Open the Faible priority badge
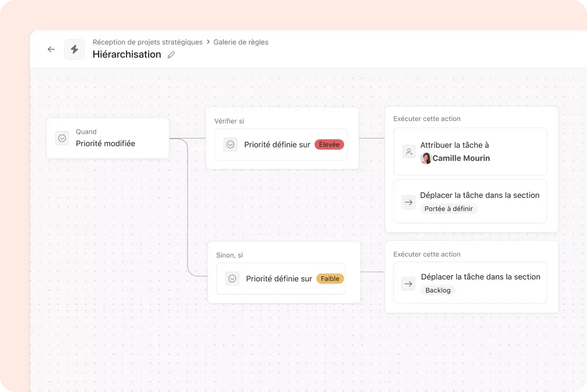 [330, 279]
